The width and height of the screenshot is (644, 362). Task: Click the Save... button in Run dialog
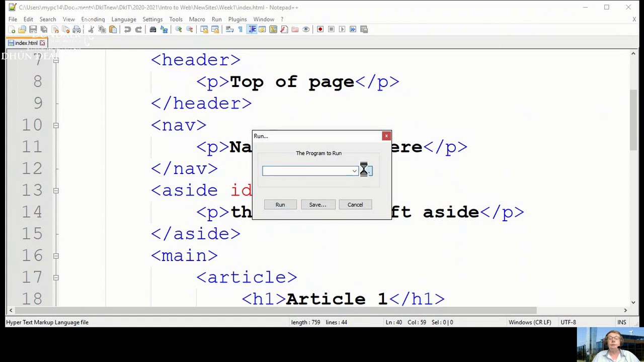pos(317,205)
